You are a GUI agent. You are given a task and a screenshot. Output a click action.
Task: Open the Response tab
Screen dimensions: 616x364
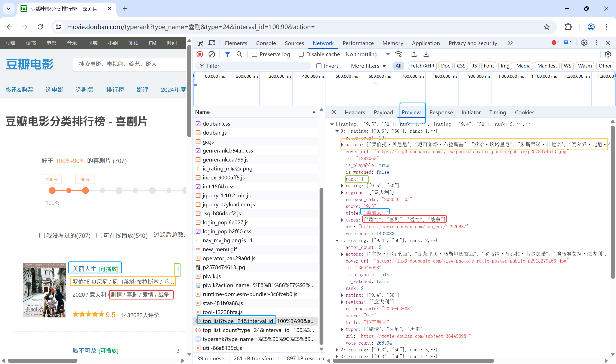441,112
